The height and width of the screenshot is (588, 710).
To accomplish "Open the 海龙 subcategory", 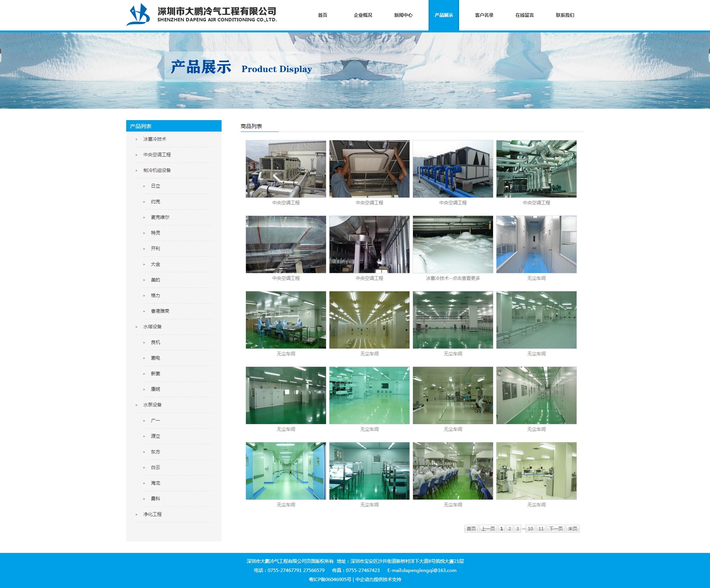I will coord(156,483).
